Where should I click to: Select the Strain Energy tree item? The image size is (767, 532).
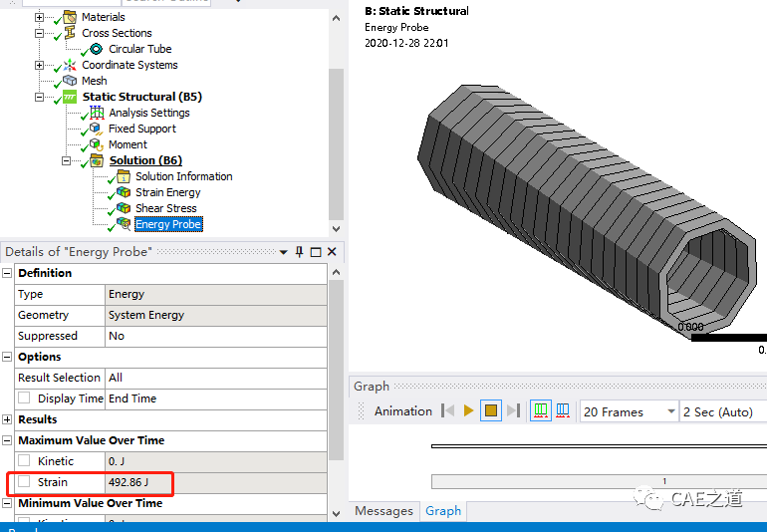pos(167,192)
